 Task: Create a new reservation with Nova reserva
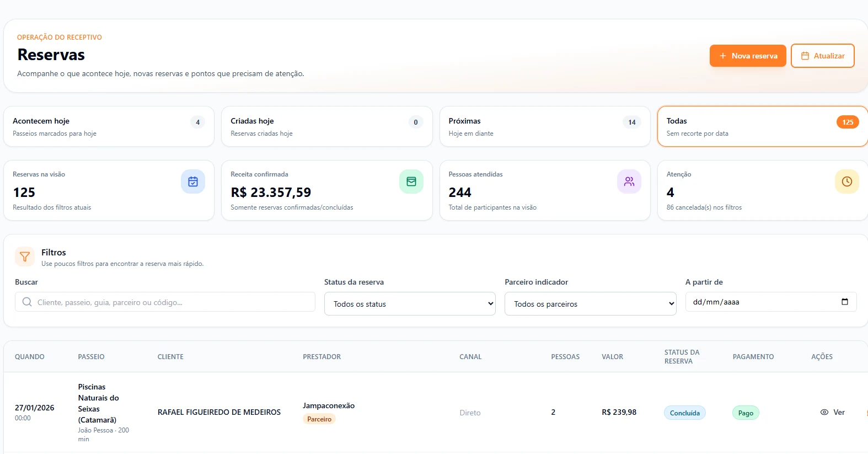point(748,56)
